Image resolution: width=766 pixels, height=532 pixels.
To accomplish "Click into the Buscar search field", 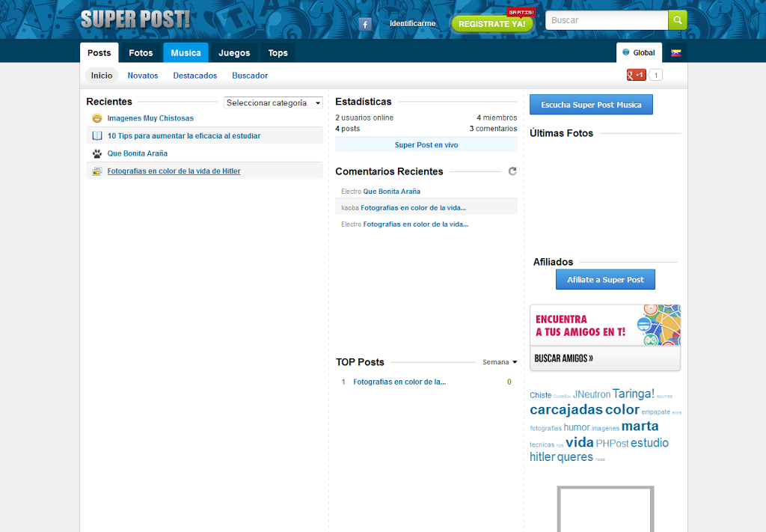I will [606, 20].
